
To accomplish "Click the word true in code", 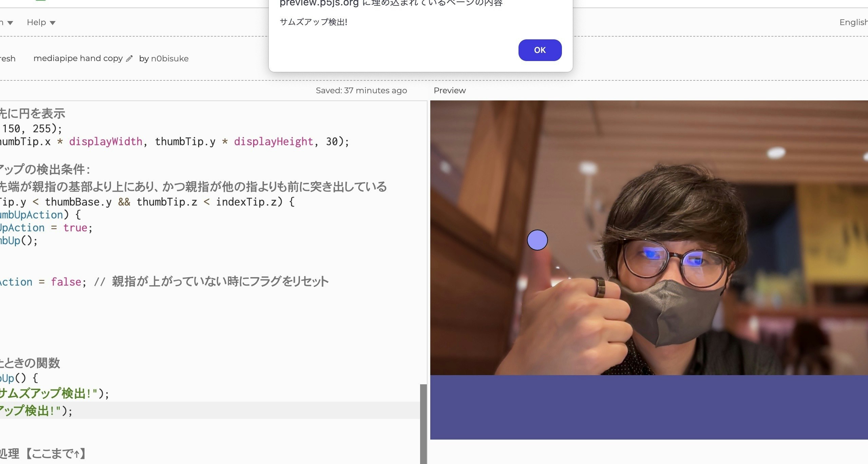I will (x=75, y=228).
